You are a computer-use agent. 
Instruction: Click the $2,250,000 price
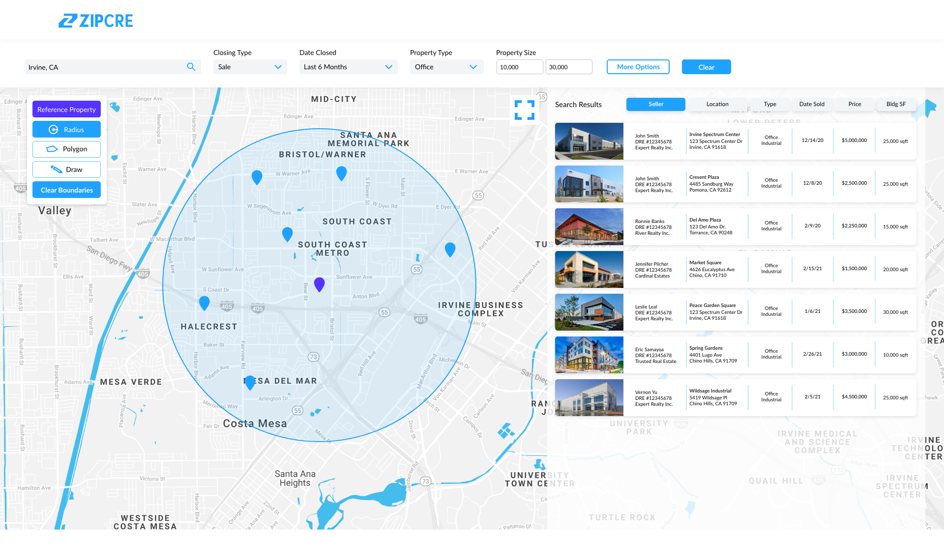(x=854, y=225)
